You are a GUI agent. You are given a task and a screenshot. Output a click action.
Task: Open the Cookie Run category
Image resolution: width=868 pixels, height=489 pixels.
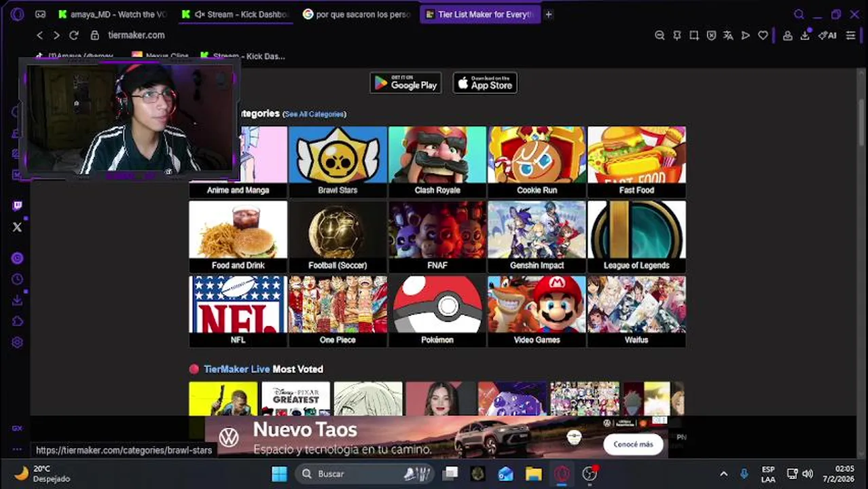(537, 162)
